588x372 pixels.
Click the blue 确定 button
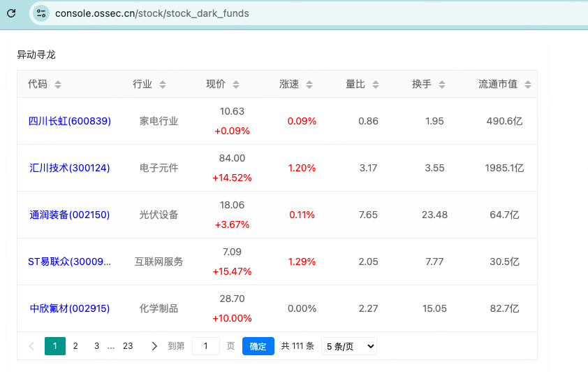point(258,346)
